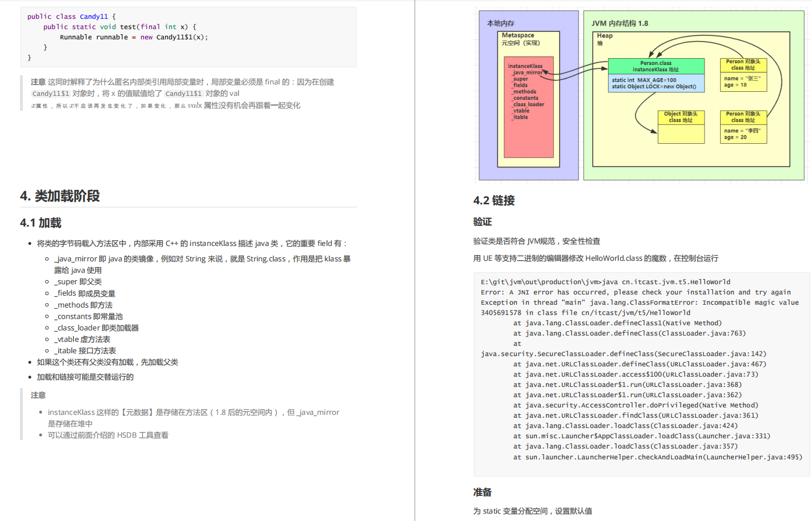Image resolution: width=812 pixels, height=521 pixels.
Task: Click stack line 'loadClass(ClassLoader.java:357)'
Action: (x=625, y=446)
